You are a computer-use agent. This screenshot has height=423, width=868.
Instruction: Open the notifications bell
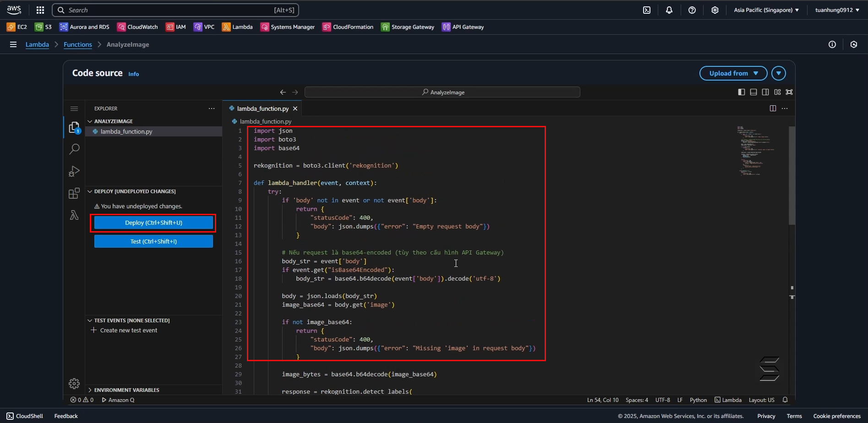(x=669, y=10)
